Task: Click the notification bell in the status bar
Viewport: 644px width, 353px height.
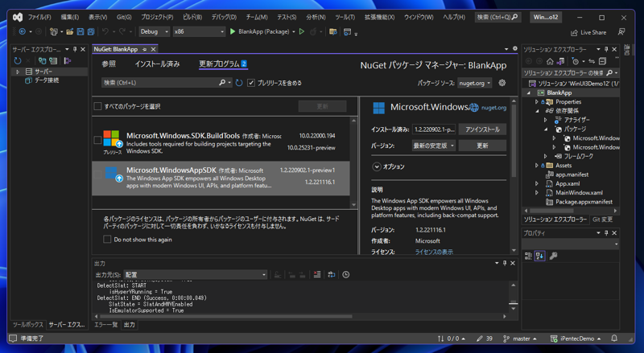Action: click(614, 339)
